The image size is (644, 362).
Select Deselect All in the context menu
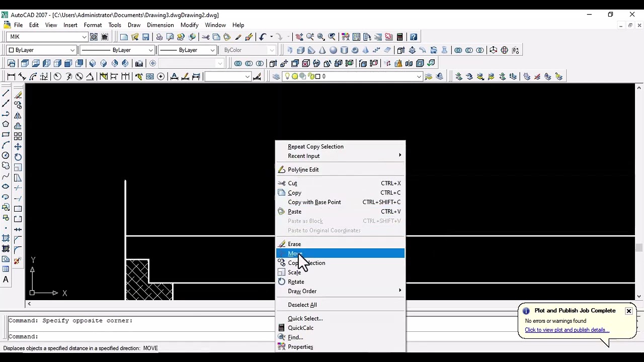[340, 305]
